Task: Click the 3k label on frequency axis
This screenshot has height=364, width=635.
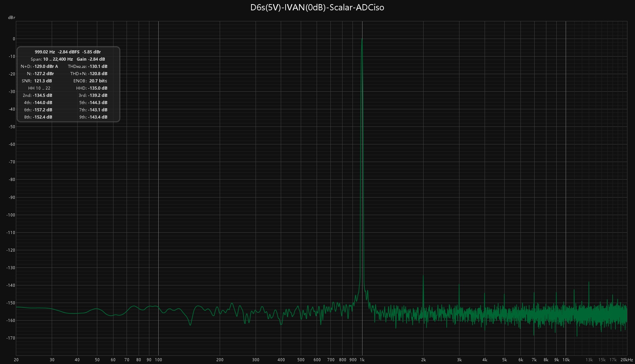Action: coord(459,360)
